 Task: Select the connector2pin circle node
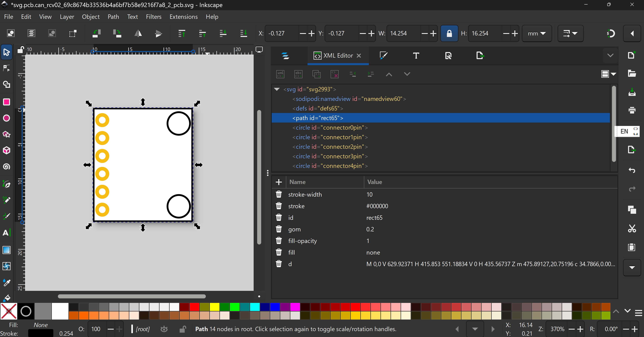(330, 147)
